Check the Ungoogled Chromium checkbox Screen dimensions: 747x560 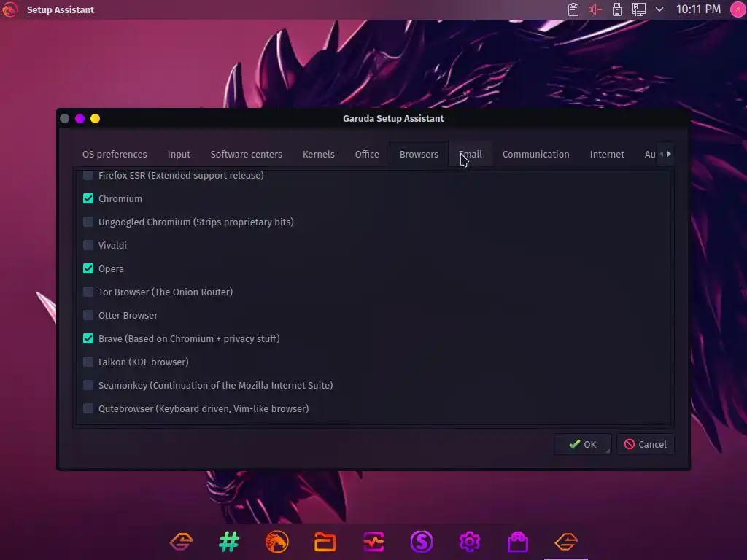click(88, 222)
